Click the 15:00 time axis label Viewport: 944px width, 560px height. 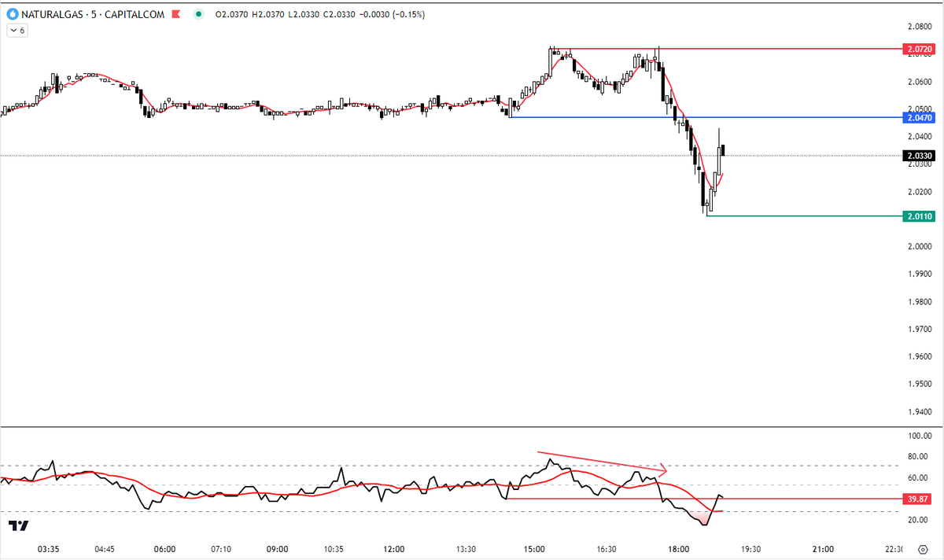click(535, 550)
